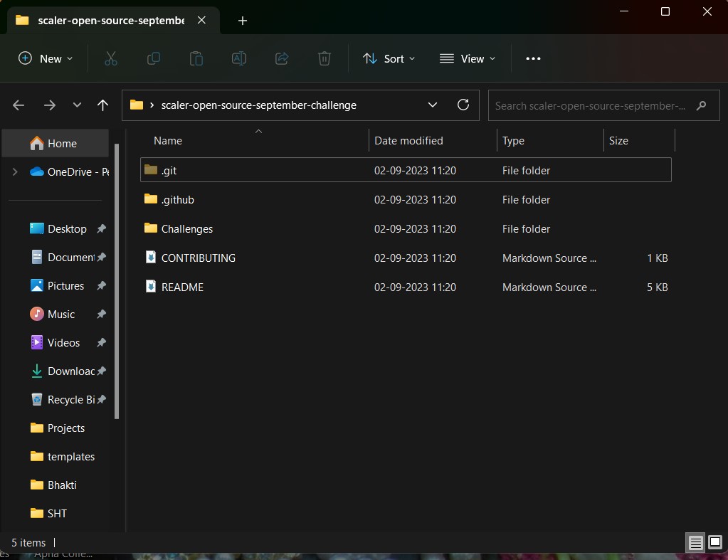
Task: Click the search box for this folder
Action: (591, 105)
